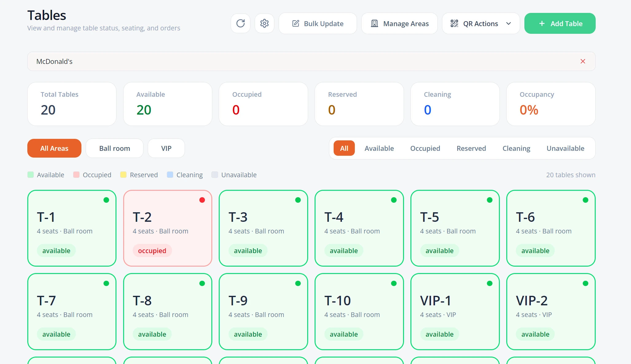Open table VIP-2 card
The height and width of the screenshot is (364, 631).
point(551,311)
